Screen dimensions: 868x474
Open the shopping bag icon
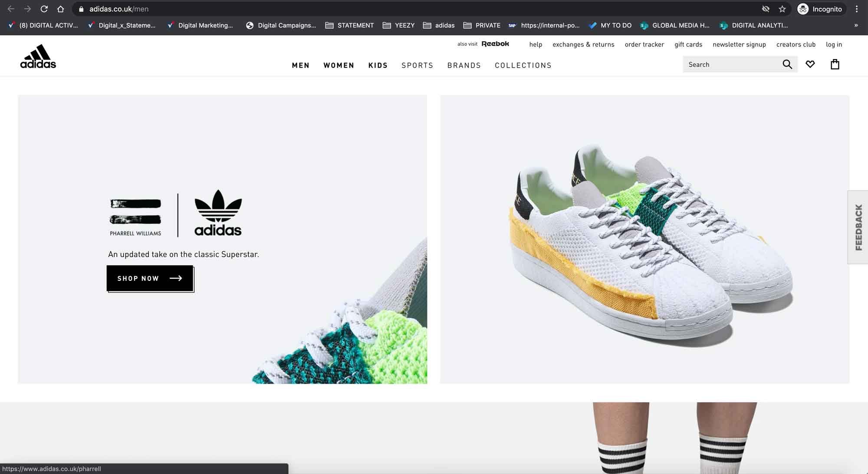pyautogui.click(x=835, y=64)
